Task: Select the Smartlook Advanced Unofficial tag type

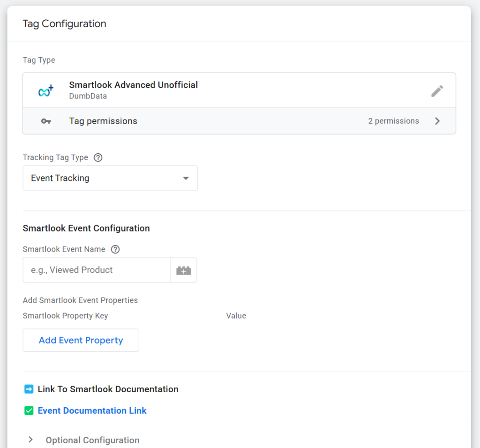Action: [133, 85]
